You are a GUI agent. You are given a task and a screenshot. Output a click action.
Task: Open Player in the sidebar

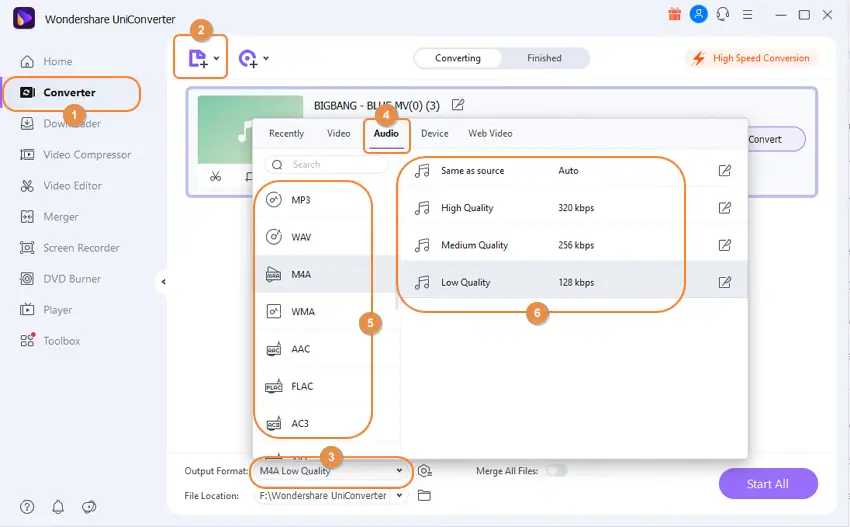point(46,310)
